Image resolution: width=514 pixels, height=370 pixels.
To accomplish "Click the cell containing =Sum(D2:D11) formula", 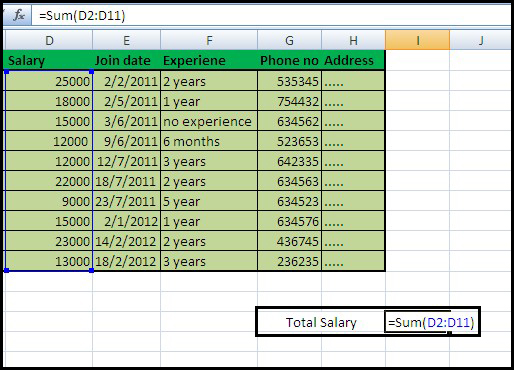I will pos(431,322).
